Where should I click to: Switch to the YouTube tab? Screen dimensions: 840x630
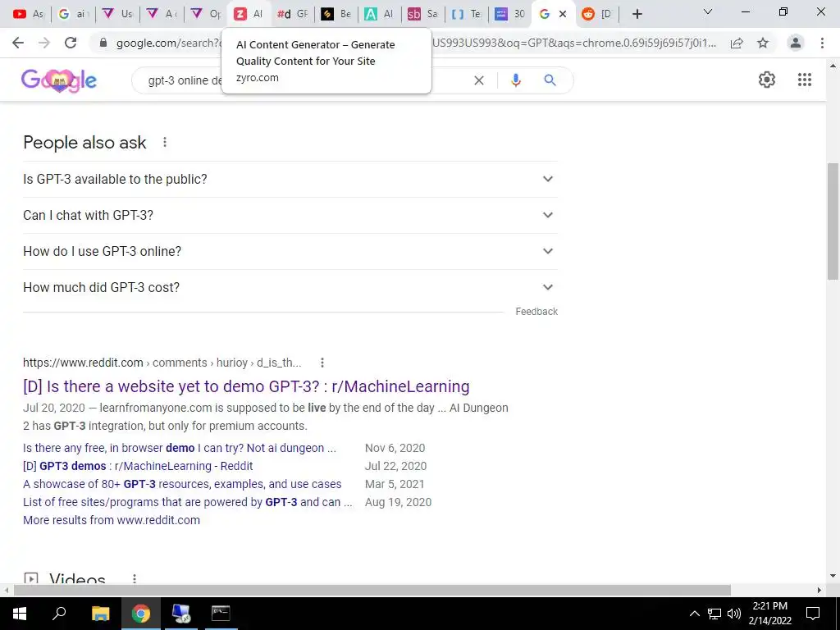click(28, 14)
